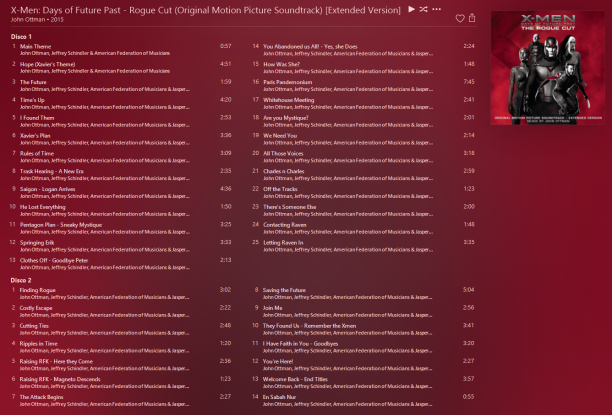Select the track Main Theme
The height and width of the screenshot is (415, 612).
click(x=36, y=46)
